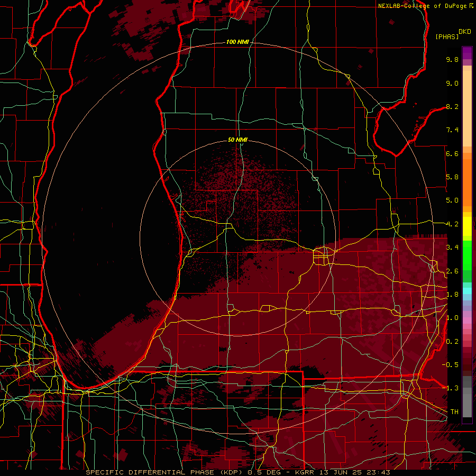Click the DKD units label above color bar
Image resolution: width=476 pixels, height=476 pixels.
pos(465,31)
